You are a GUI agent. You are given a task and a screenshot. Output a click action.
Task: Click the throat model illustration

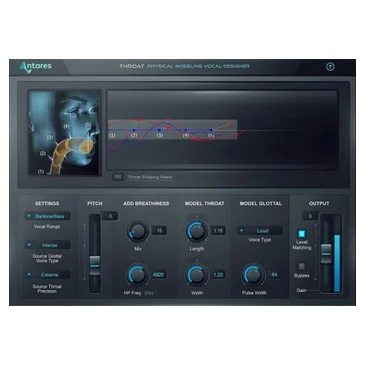(x=64, y=133)
